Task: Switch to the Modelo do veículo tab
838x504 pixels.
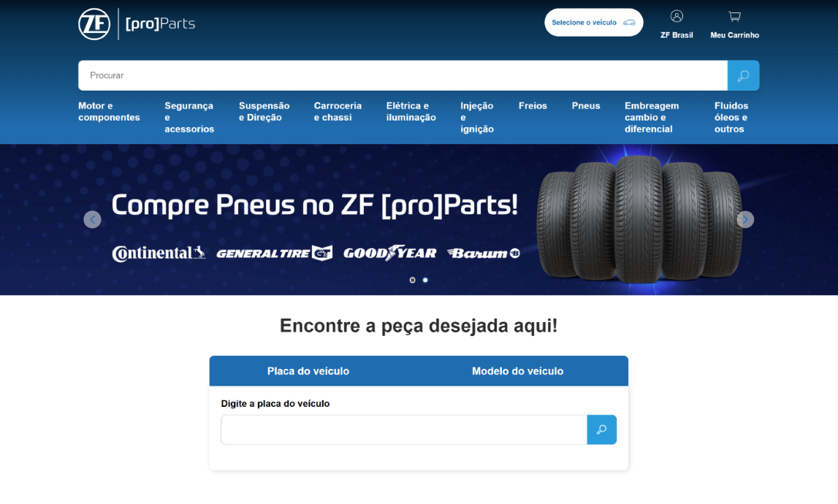Action: click(517, 371)
